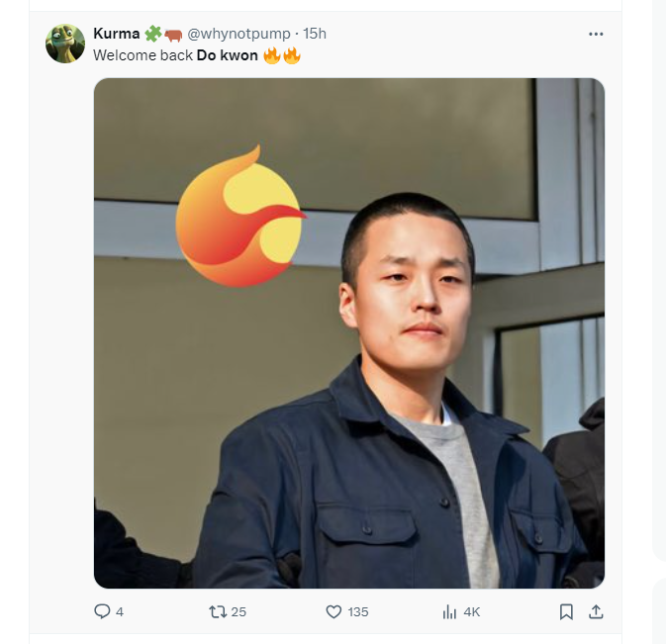
Task: Open the view analytics bar-chart icon
Action: click(449, 611)
